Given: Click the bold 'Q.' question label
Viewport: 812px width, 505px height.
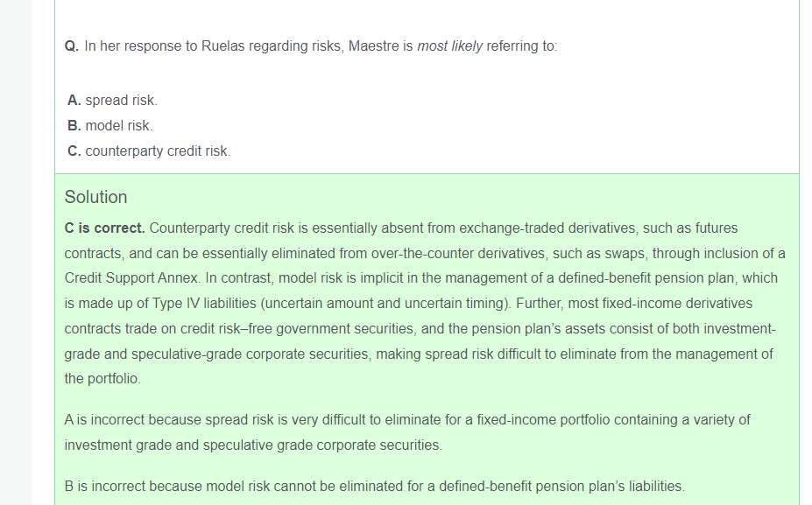Looking at the screenshot, I should (72, 46).
